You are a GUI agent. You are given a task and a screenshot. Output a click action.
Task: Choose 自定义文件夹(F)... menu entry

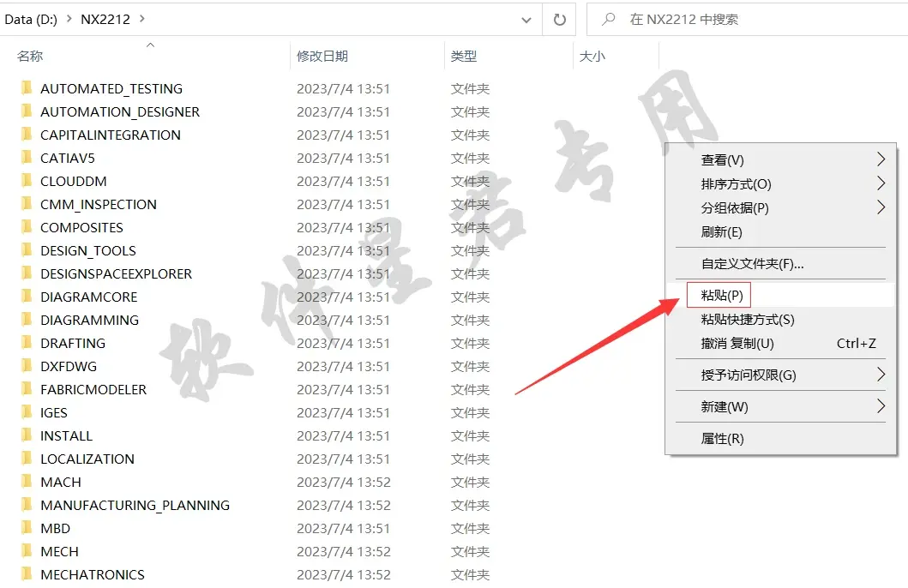point(780,264)
